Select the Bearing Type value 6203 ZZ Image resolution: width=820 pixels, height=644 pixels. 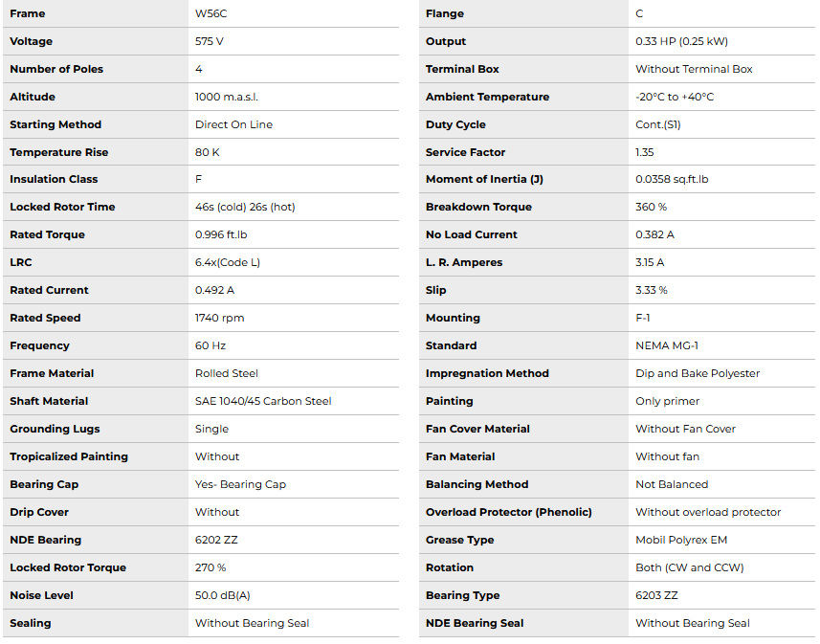pyautogui.click(x=656, y=596)
